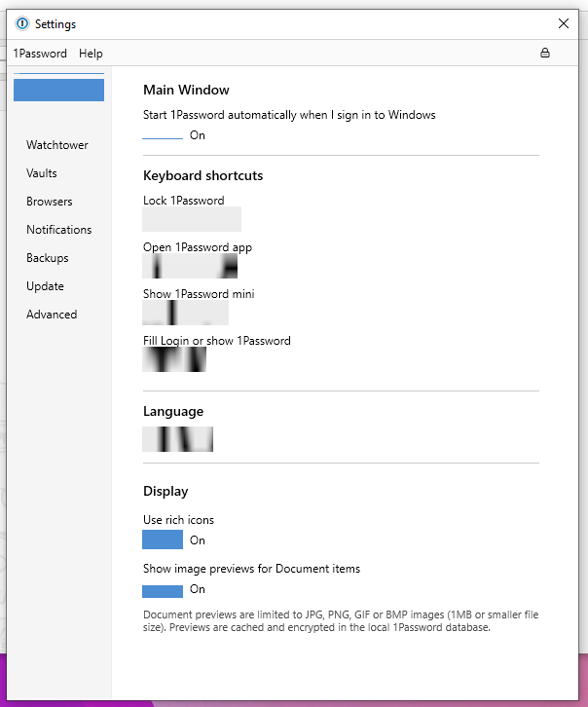588x707 pixels.
Task: Click the Lock 1Password shortcut field
Action: [192, 219]
